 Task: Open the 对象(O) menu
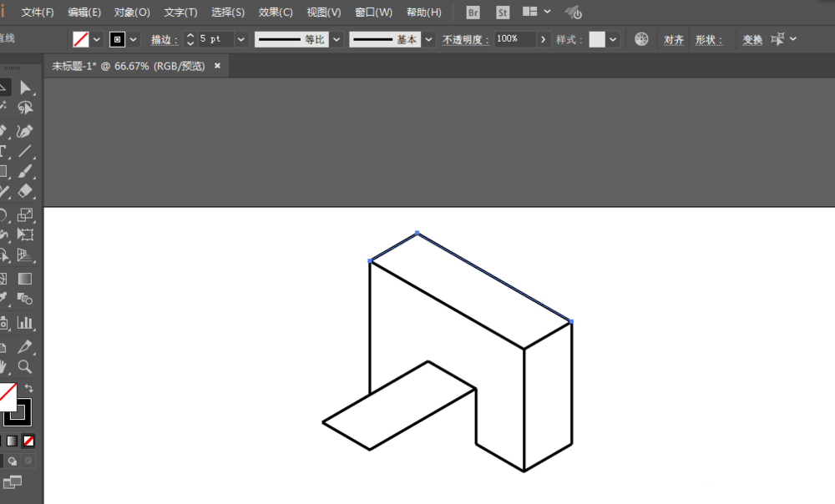[x=132, y=13]
